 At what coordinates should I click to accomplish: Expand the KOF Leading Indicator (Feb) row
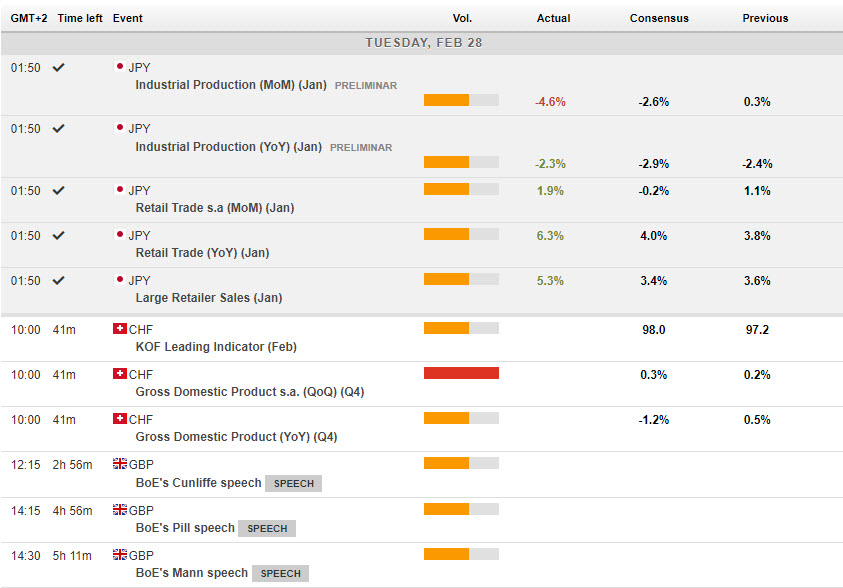click(216, 347)
